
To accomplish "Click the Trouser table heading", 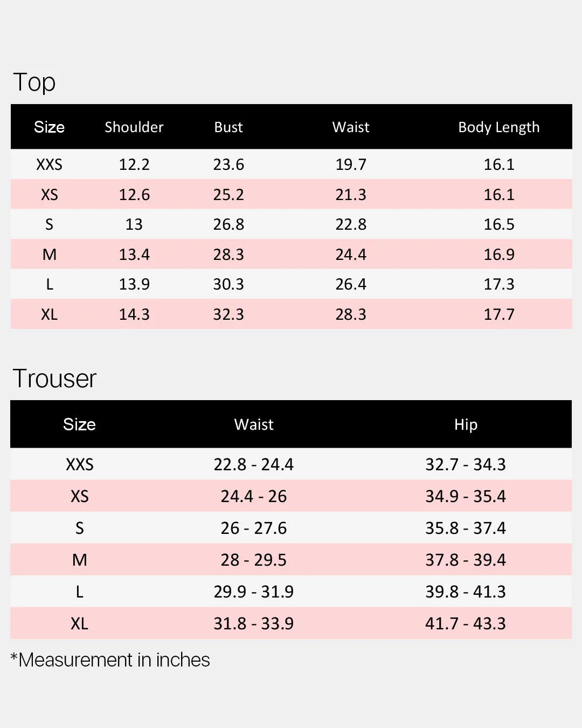I will 54,379.
